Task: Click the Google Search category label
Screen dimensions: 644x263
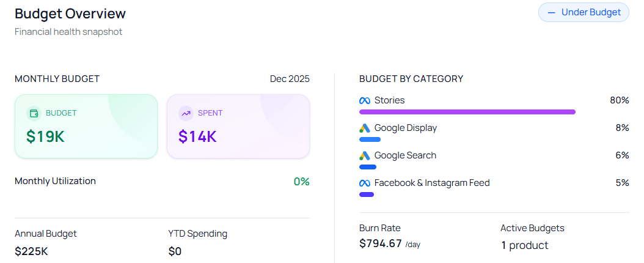Action: (x=405, y=155)
